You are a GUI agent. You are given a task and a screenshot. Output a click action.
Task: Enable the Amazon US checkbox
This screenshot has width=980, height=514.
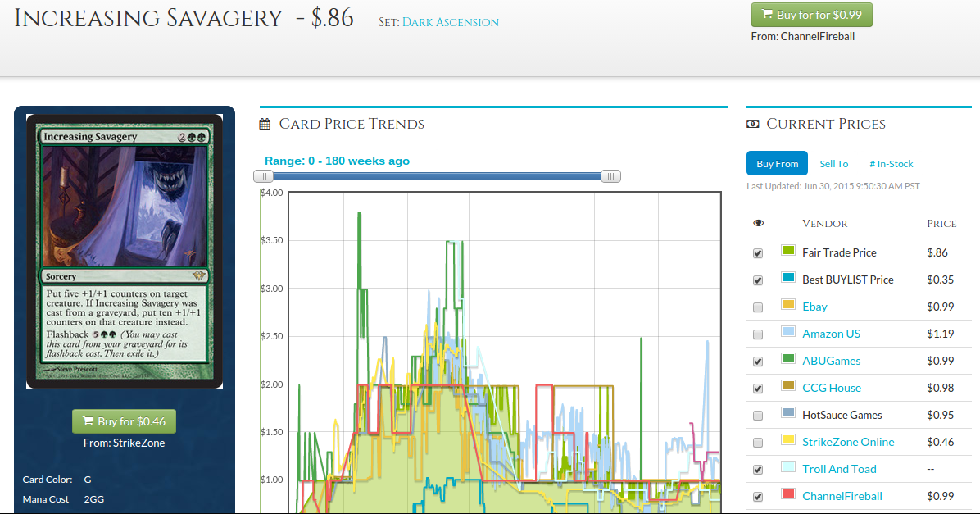(x=758, y=334)
